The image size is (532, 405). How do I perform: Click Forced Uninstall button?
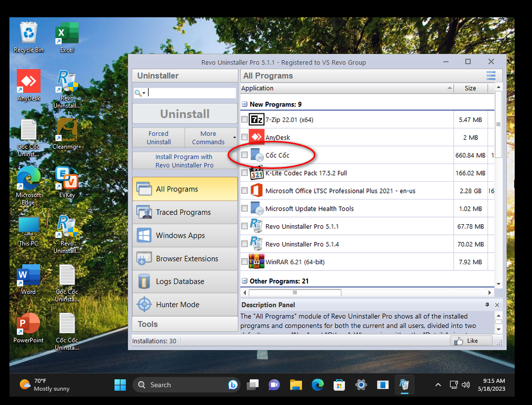click(158, 138)
